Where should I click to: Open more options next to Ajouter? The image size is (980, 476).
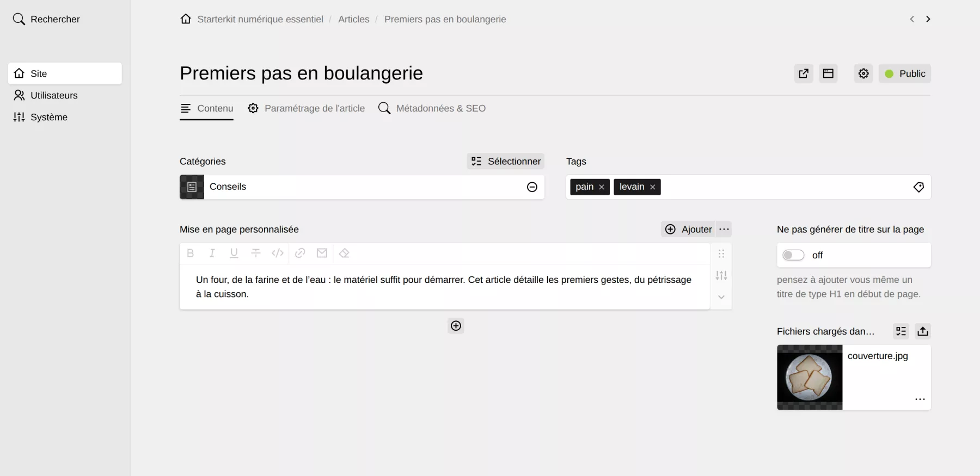point(724,229)
